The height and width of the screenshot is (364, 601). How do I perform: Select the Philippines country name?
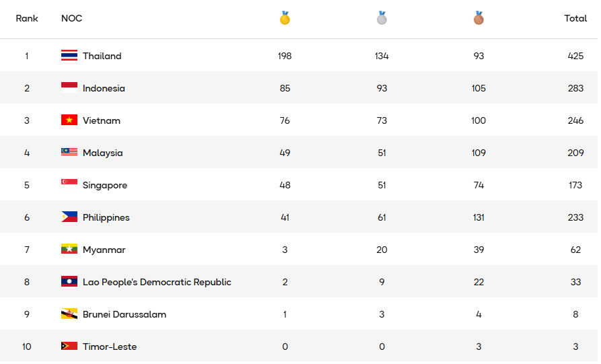[x=106, y=217]
